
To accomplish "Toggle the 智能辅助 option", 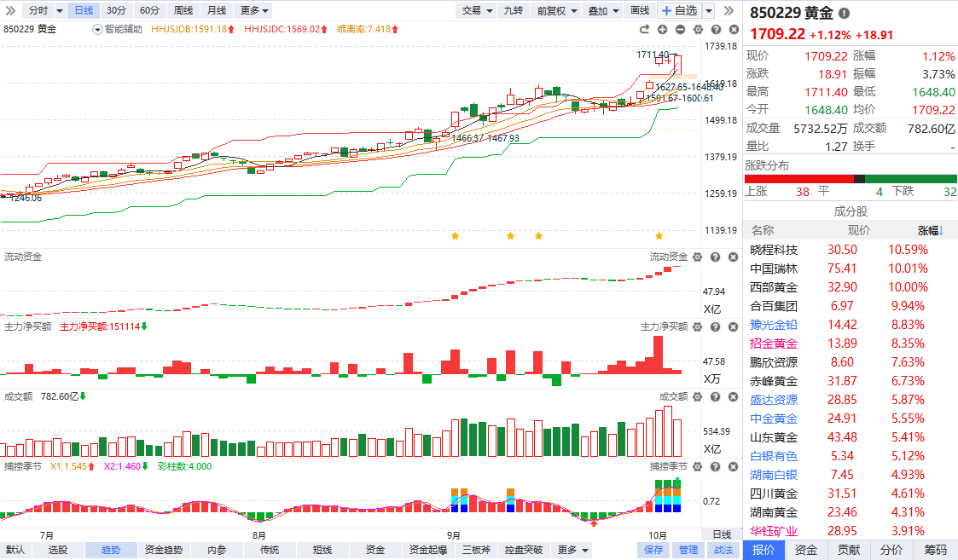I will (x=118, y=29).
